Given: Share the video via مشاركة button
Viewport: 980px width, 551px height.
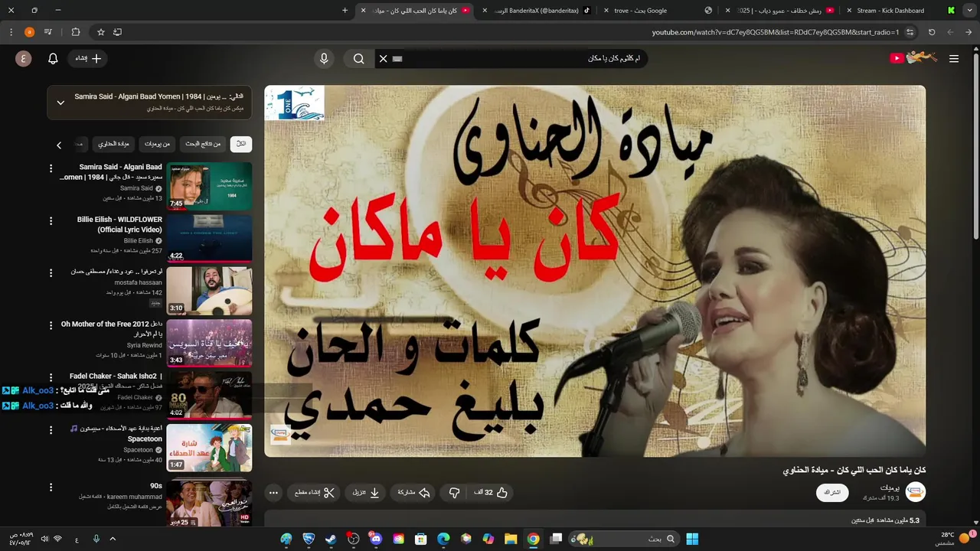Looking at the screenshot, I should click(413, 493).
